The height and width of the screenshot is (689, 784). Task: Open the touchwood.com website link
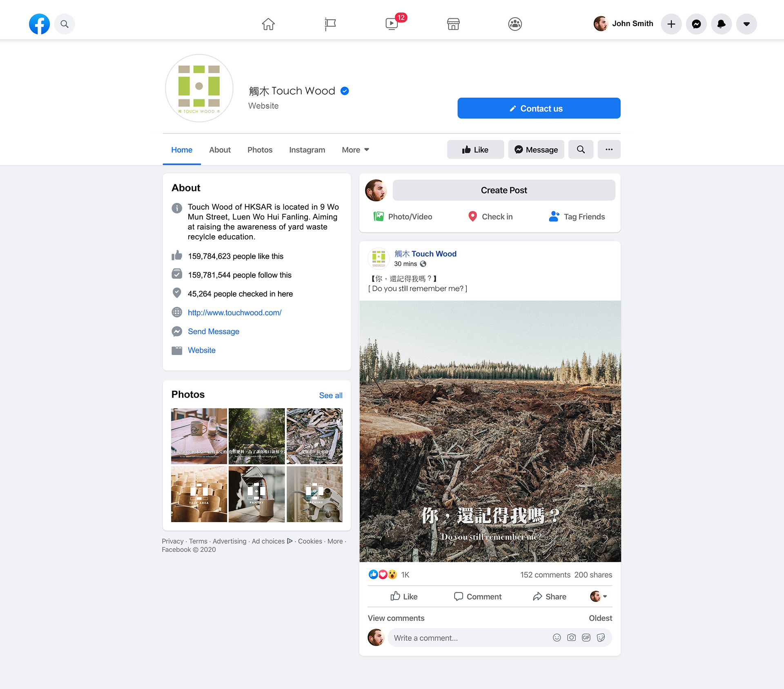(234, 313)
